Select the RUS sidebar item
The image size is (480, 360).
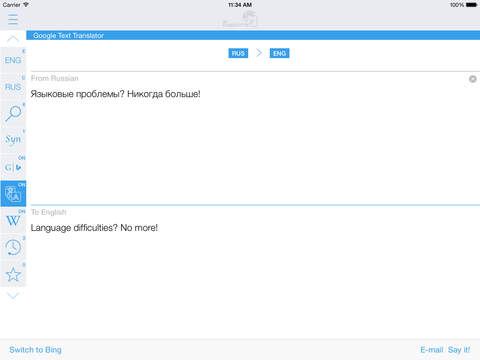tap(13, 87)
